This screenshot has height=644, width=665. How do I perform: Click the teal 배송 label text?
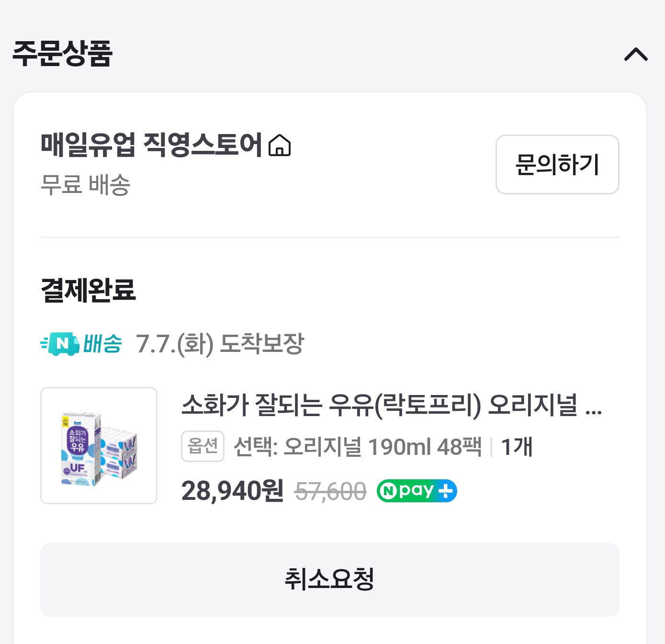(102, 343)
